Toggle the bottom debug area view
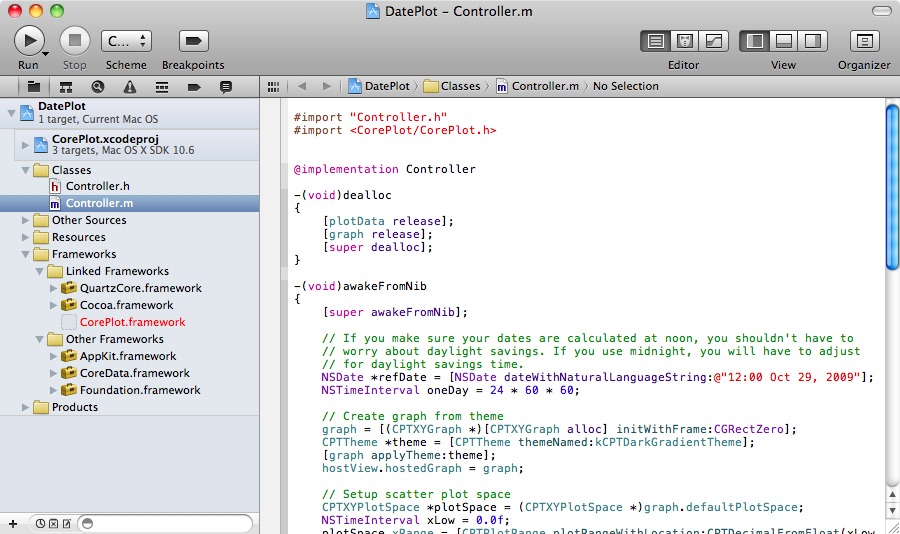This screenshot has width=900, height=534. 784,41
